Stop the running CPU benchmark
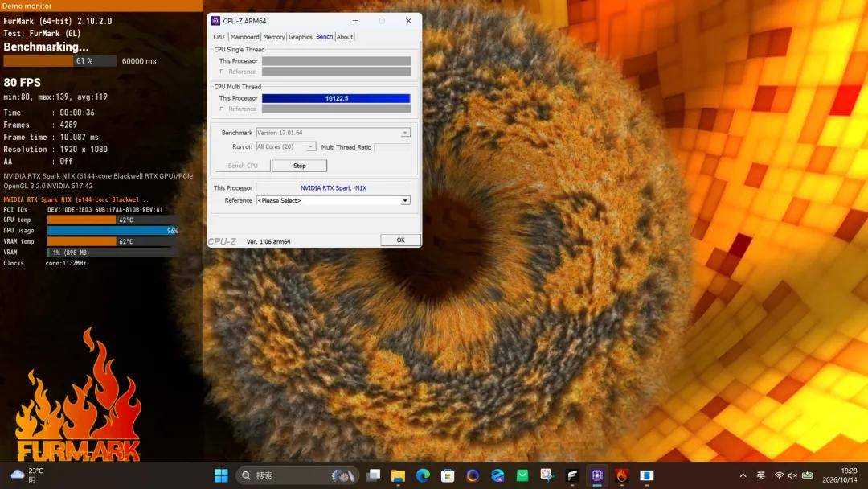The image size is (868, 489). click(300, 166)
